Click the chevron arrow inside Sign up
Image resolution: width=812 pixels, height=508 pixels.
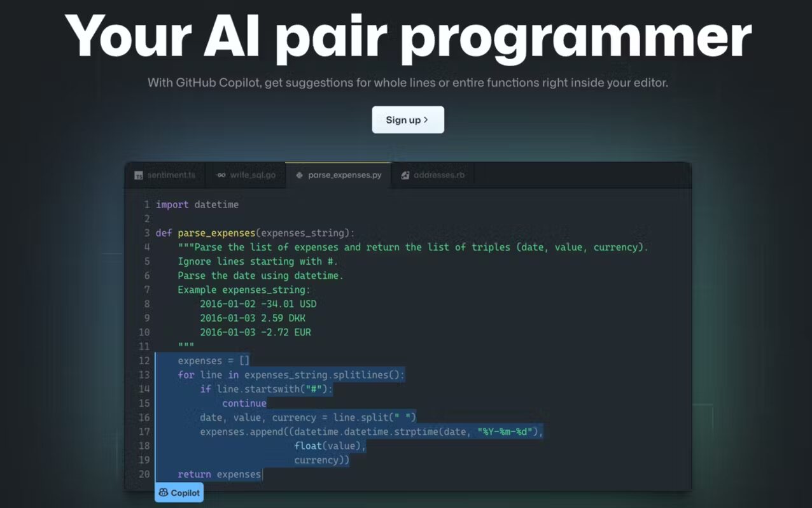point(426,120)
